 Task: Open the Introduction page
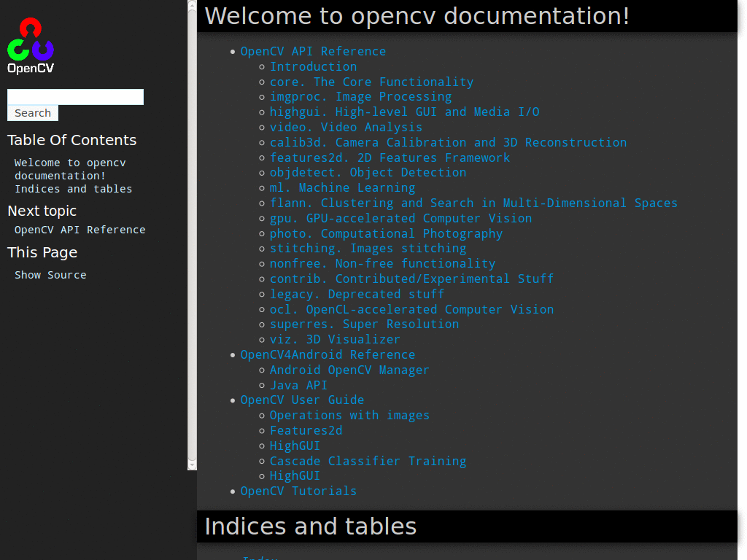(314, 66)
